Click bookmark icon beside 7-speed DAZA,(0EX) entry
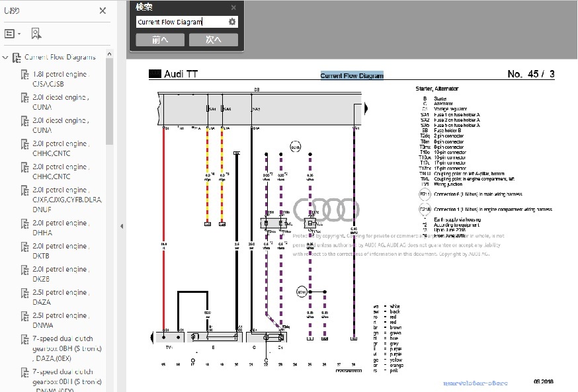Viewport: 578px width, 392px height. click(x=24, y=339)
